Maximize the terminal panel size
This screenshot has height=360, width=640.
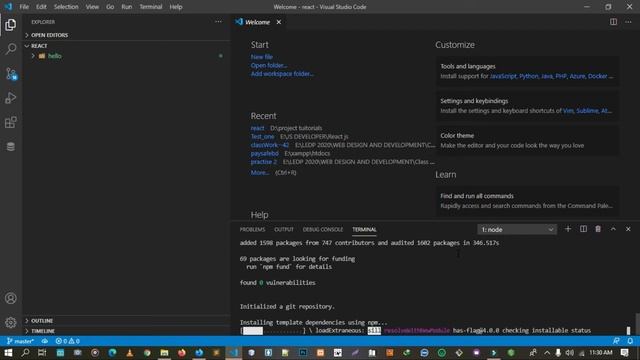pyautogui.click(x=613, y=229)
